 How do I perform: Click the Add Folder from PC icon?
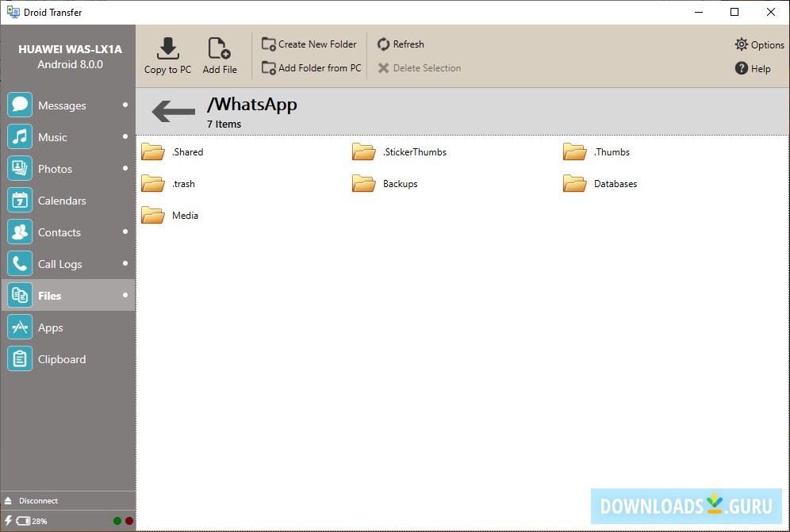[269, 67]
